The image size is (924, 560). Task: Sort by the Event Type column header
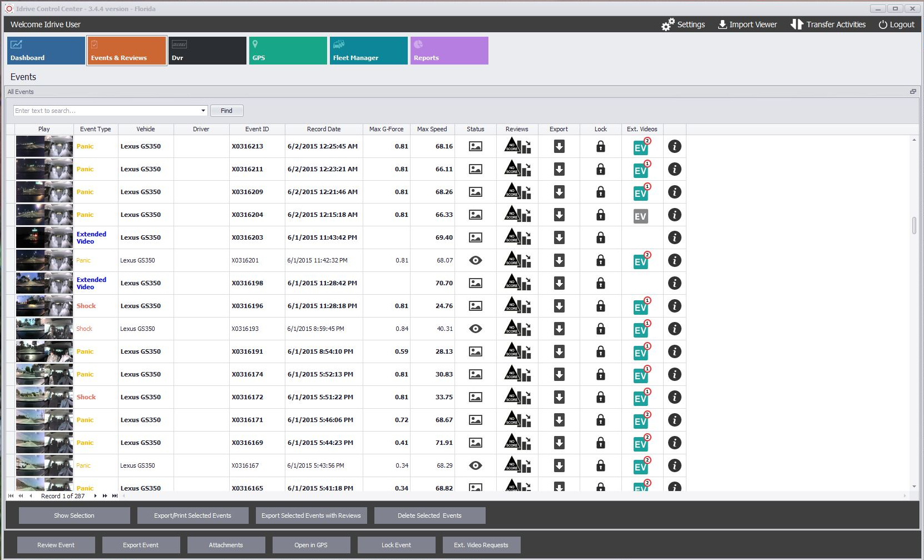96,129
